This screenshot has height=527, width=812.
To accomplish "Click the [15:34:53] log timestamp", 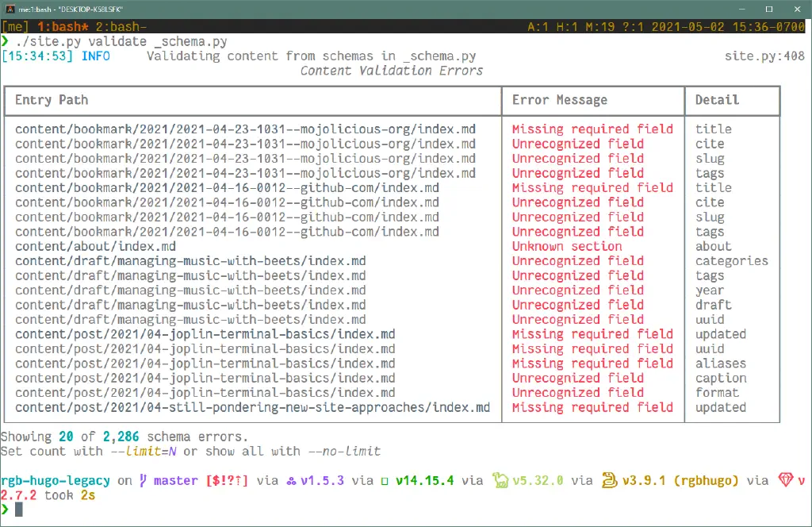I will [x=37, y=56].
